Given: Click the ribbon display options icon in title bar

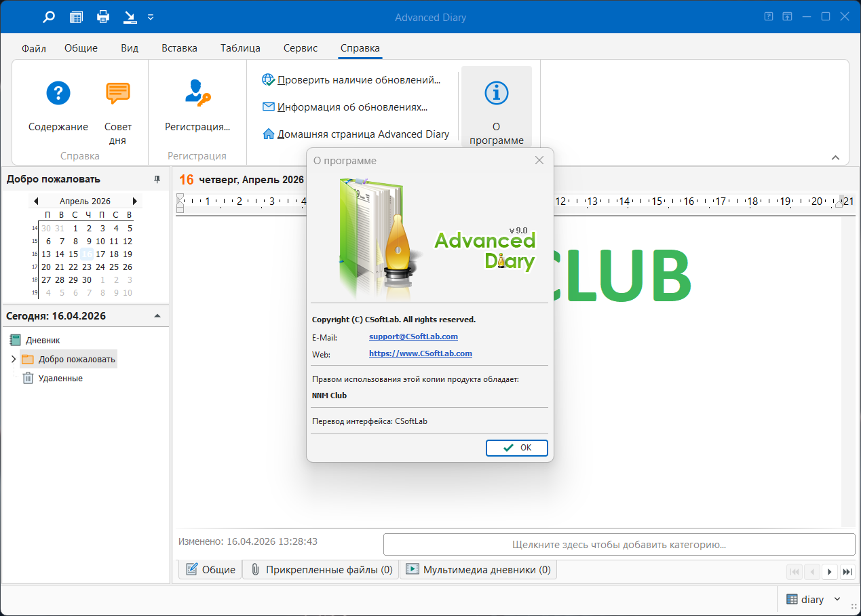Looking at the screenshot, I should tap(788, 17).
